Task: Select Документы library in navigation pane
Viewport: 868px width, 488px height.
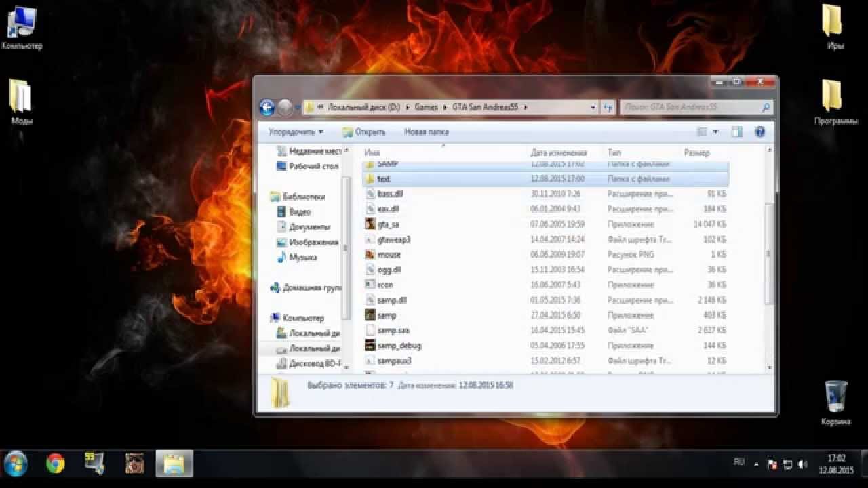Action: (304, 227)
